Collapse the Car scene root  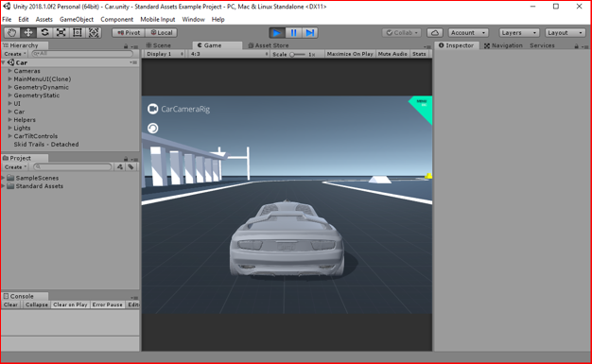click(x=4, y=62)
